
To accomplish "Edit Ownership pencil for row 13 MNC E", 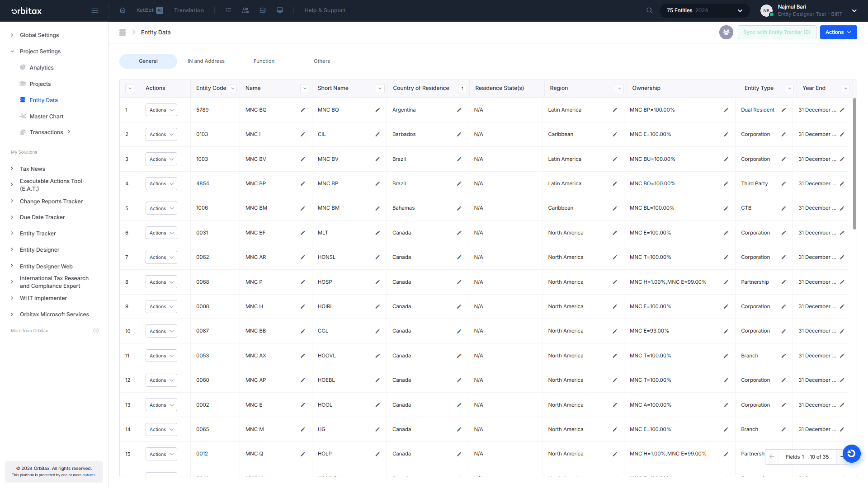I will click(726, 405).
